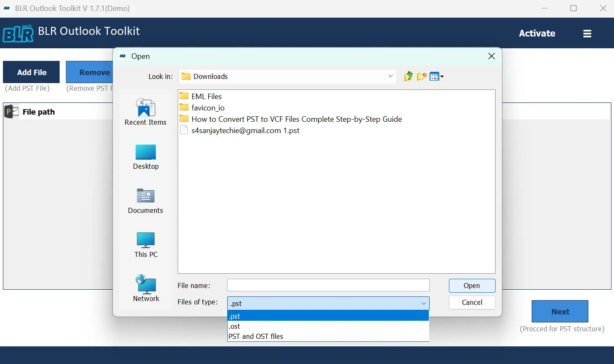Viewport: 614px width, 364px height.
Task: Select the Network sidebar icon
Action: click(x=146, y=285)
